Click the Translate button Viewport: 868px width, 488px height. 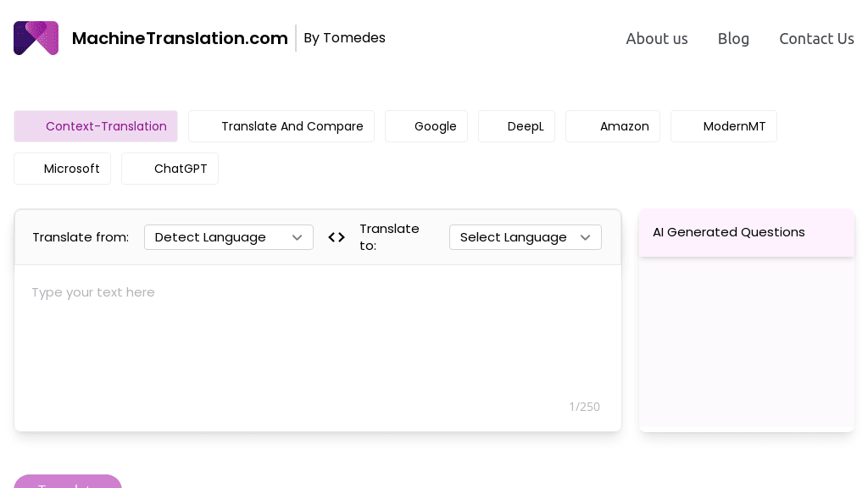coord(67,485)
